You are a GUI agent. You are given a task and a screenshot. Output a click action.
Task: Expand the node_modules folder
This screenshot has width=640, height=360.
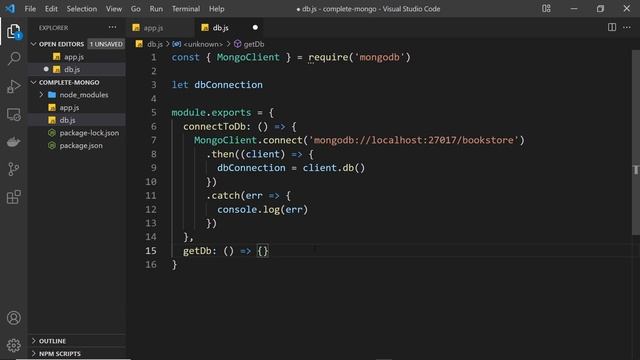coord(41,95)
